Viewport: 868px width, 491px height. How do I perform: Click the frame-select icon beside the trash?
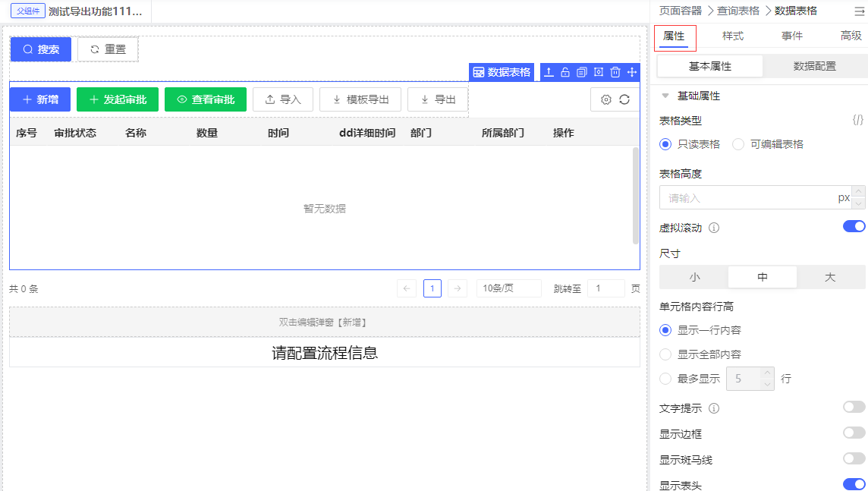(x=599, y=72)
